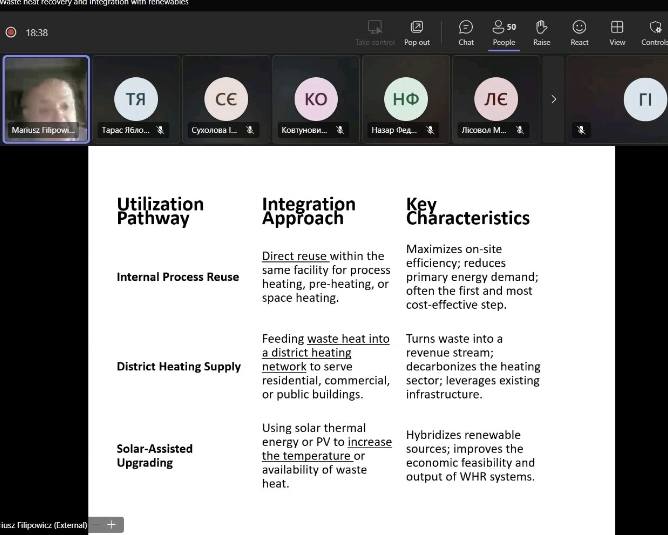Screen dimensions: 668x535
Task: Click the Take control button
Action: tap(375, 32)
